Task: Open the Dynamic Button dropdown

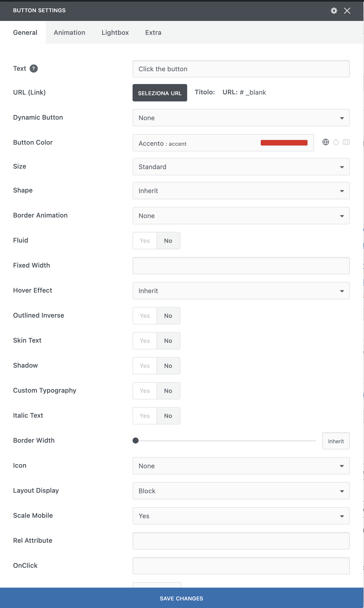Action: (241, 118)
